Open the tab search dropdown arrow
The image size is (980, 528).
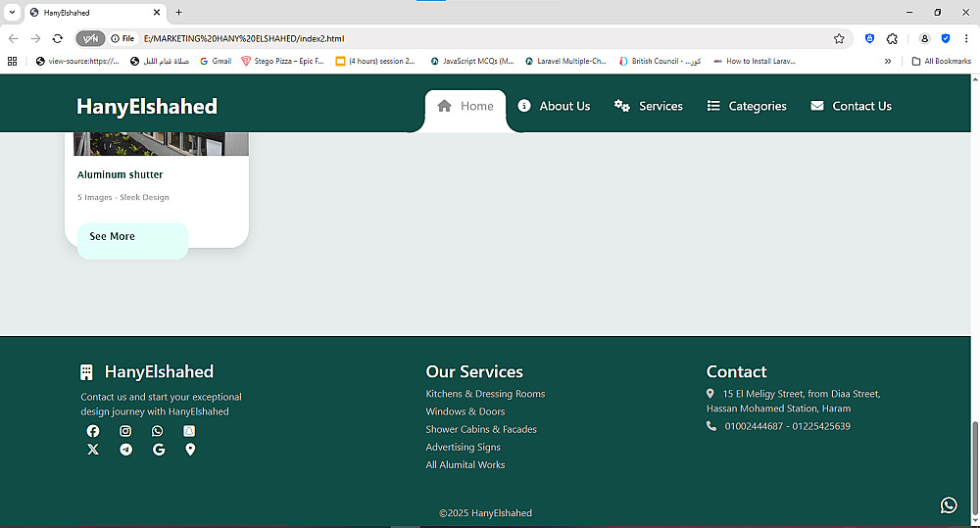click(12, 13)
